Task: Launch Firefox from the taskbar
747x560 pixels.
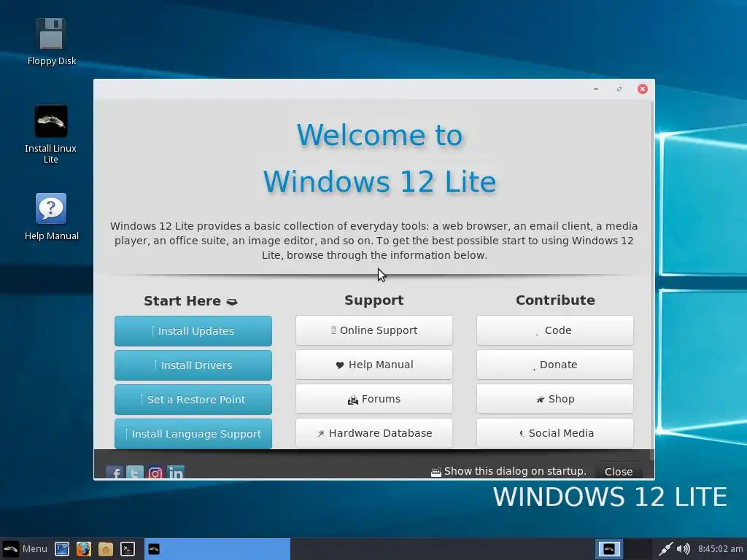Action: tap(84, 549)
